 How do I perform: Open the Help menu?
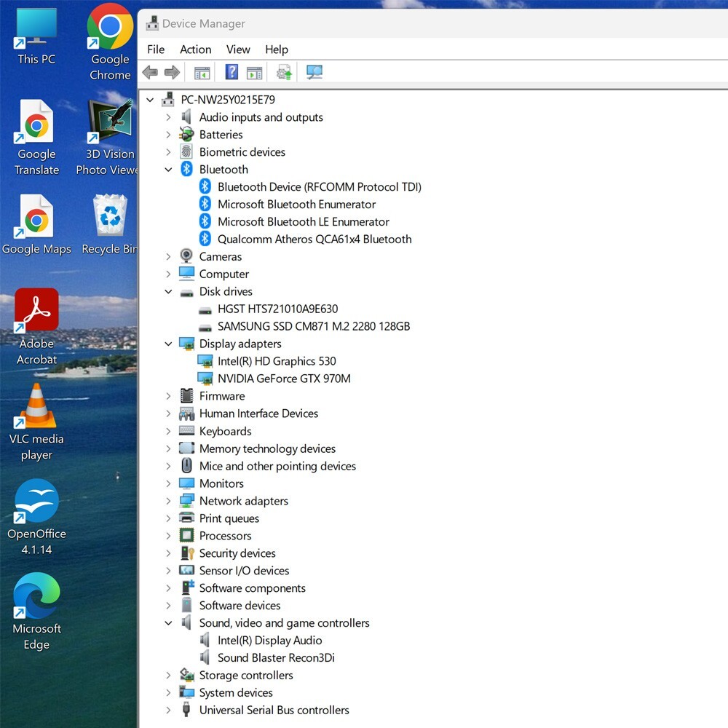click(x=277, y=50)
